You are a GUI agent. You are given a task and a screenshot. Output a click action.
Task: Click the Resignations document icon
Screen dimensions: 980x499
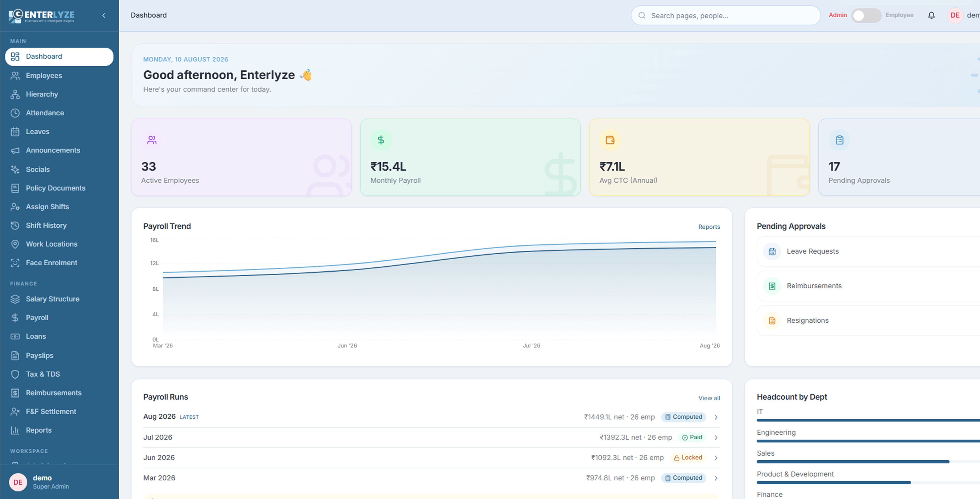772,320
